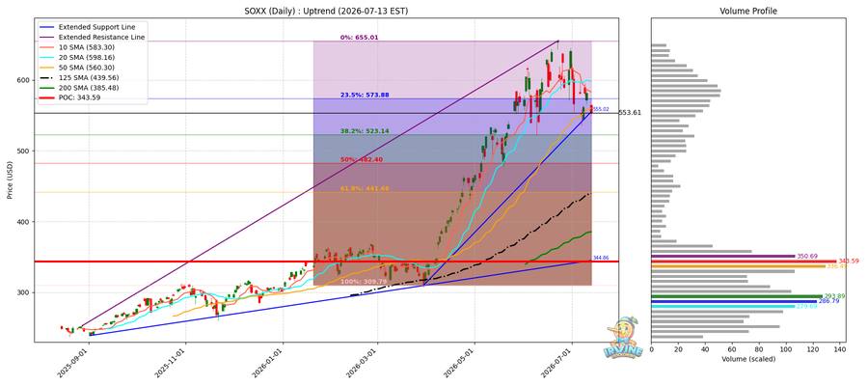This screenshot has height=386, width=868.
Task: Click the 500 price axis tick
Action: pyautogui.click(x=24, y=151)
